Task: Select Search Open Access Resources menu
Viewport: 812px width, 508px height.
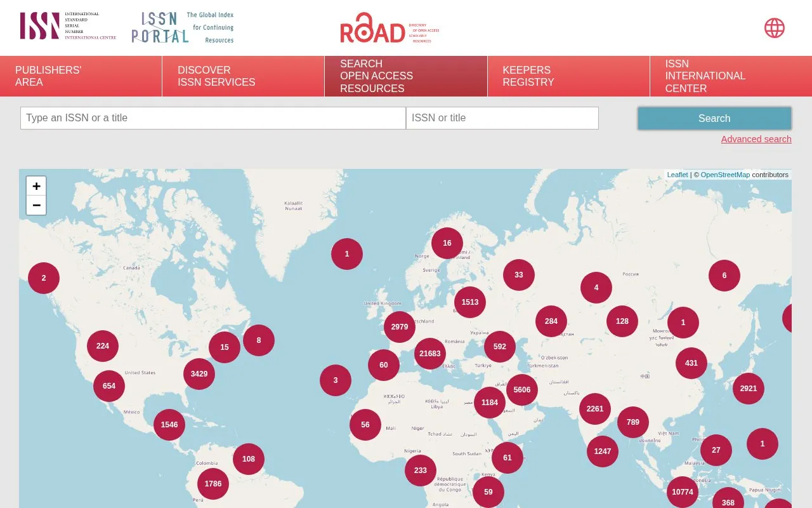Action: 406,76
